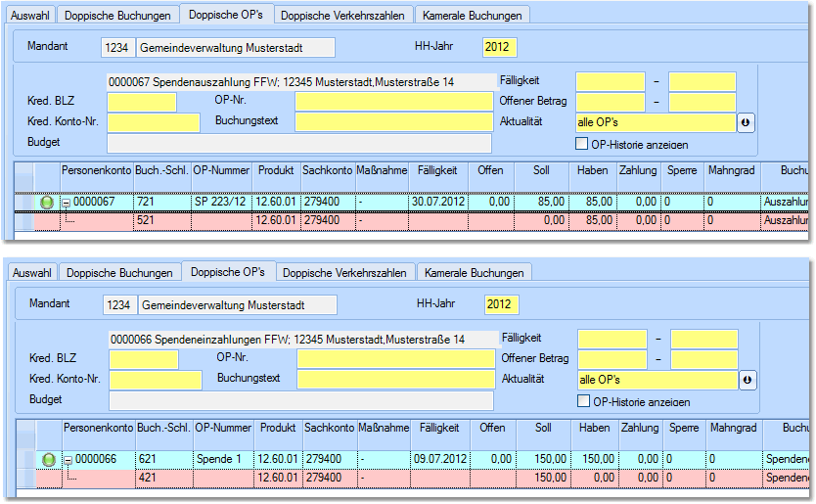This screenshot has height=504, width=816.
Task: Open Aktualität picker in Spendeneinzahlungen panel
Action: pyautogui.click(x=748, y=380)
